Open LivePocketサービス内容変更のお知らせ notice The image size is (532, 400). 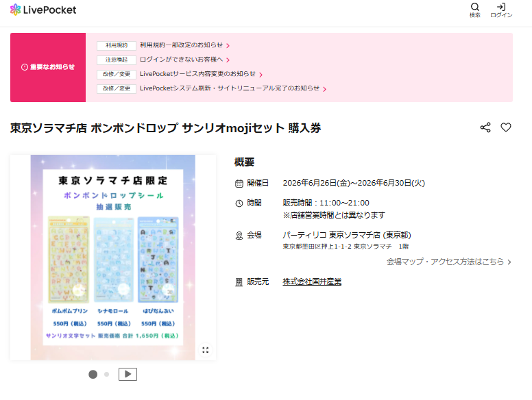pos(201,74)
